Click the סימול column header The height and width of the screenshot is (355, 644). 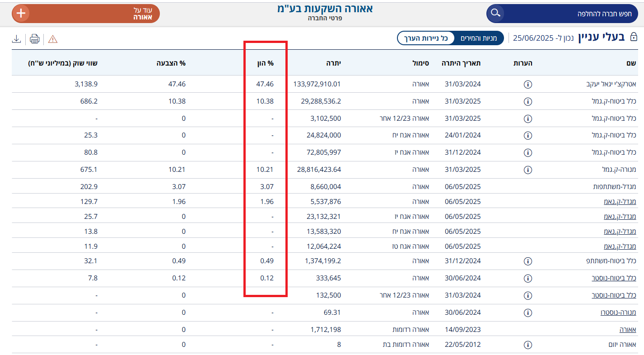[x=420, y=63]
